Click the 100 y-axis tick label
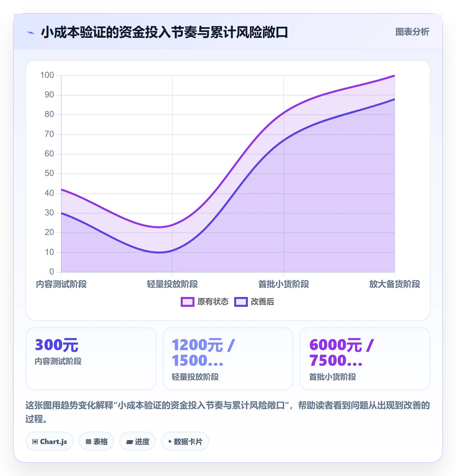 tap(47, 75)
